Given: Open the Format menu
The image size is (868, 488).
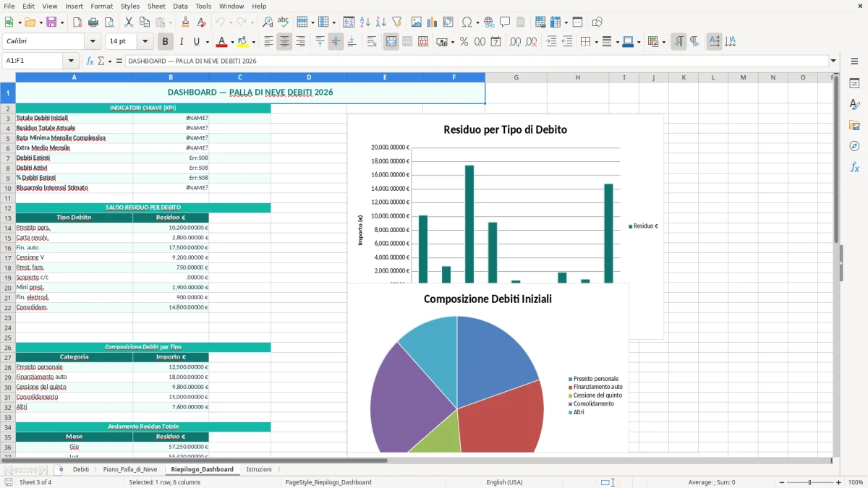Looking at the screenshot, I should tap(101, 6).
